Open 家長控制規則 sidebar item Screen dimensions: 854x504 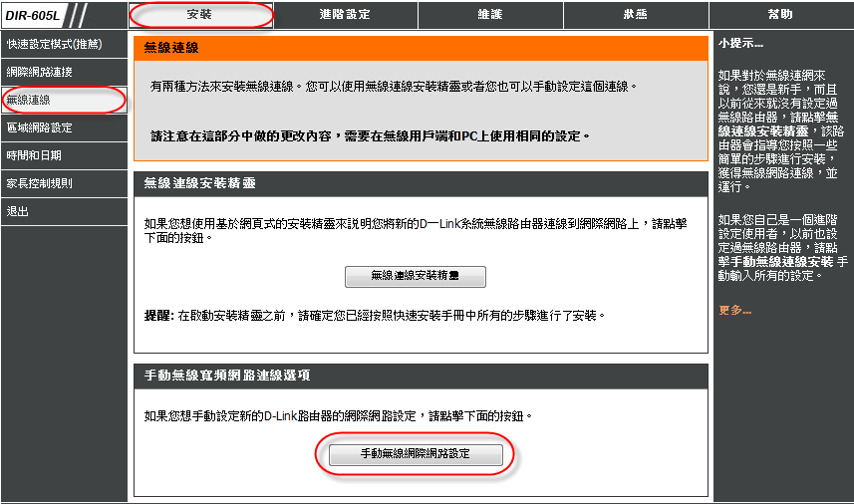64,183
